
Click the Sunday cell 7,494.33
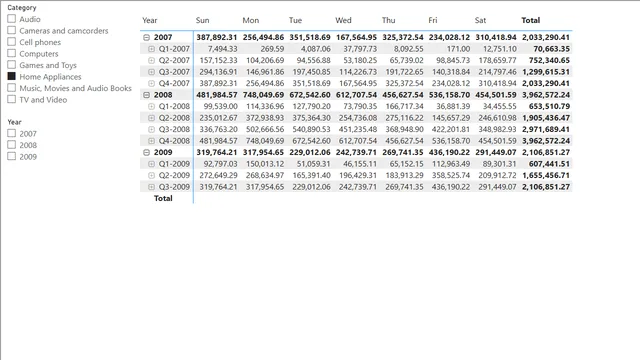pos(222,49)
